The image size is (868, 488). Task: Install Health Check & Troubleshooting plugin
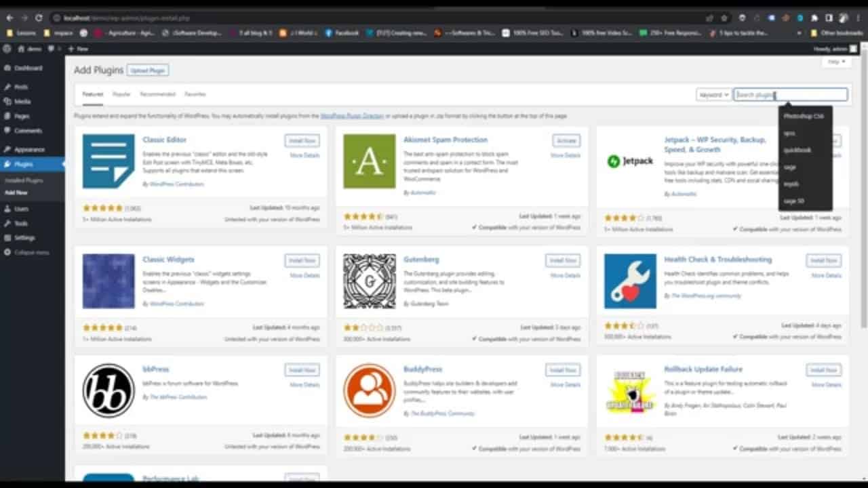click(824, 260)
